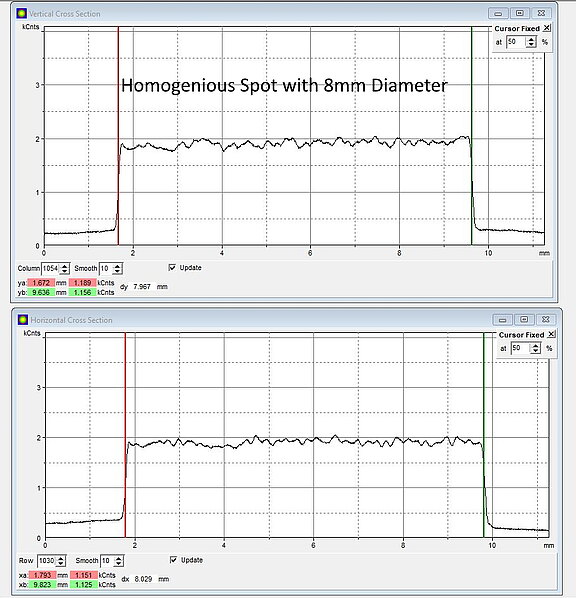Click the cursor percent field in Horizontal Cross Section
This screenshot has height=598, width=576.
coord(521,348)
